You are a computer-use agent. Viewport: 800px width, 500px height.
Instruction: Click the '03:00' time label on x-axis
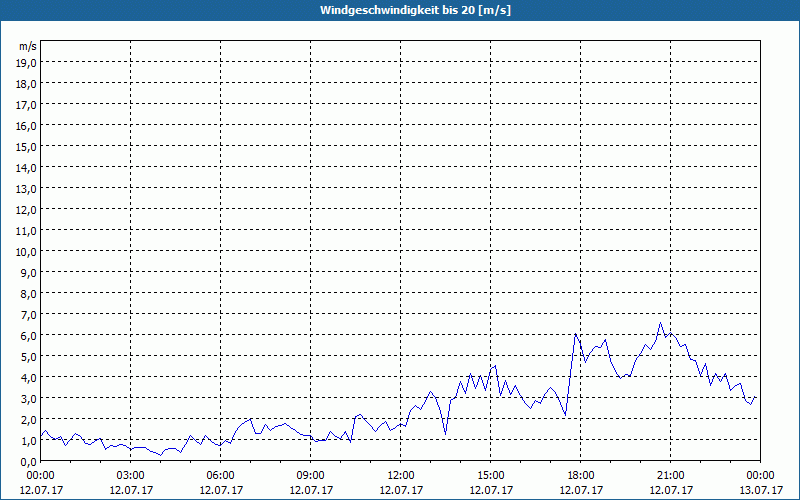(131, 476)
